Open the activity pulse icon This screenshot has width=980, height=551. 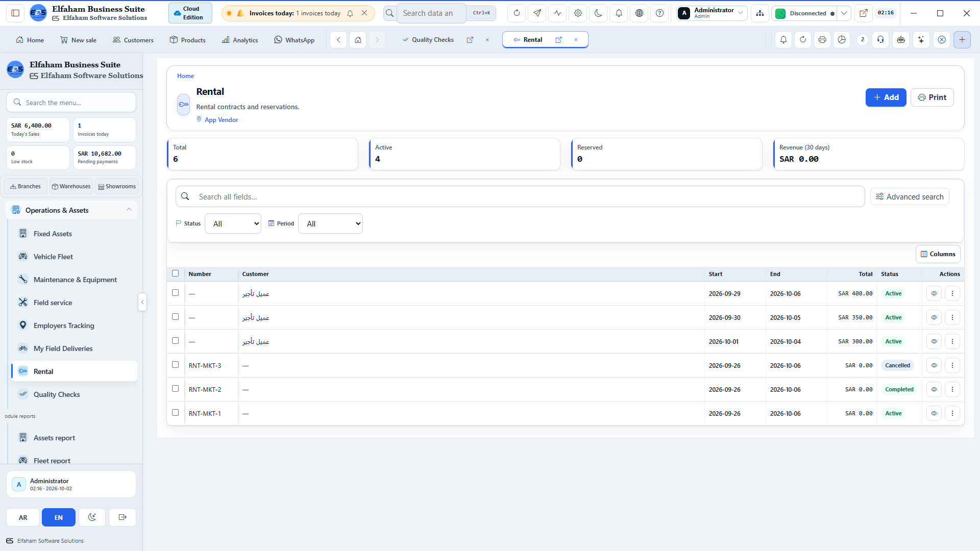tap(557, 13)
